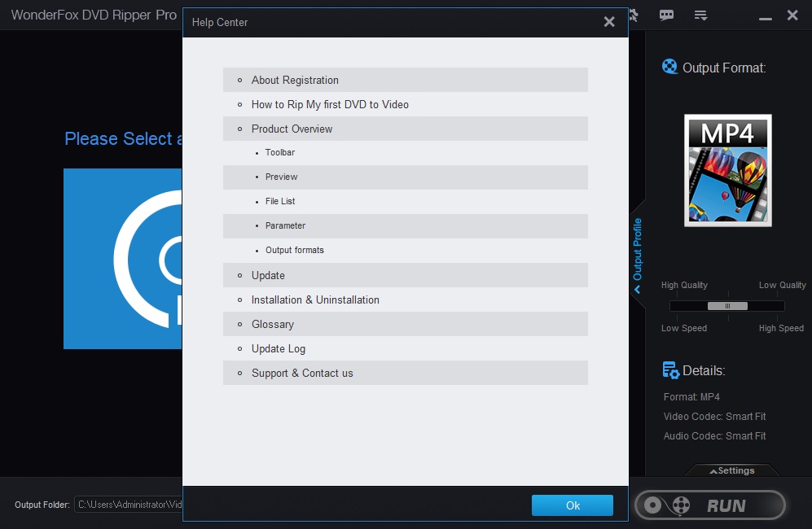Minimize the WonderFox DVD Ripper window
Screen dimensions: 812x529
[766, 19]
